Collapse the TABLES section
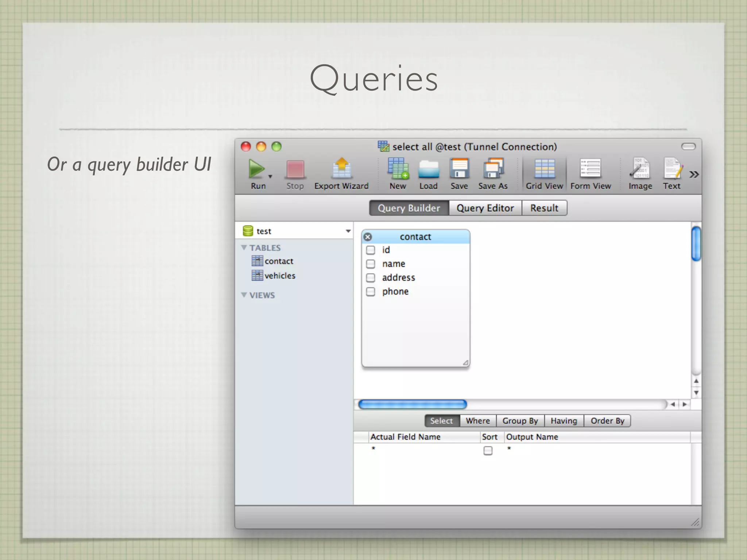 pos(244,248)
